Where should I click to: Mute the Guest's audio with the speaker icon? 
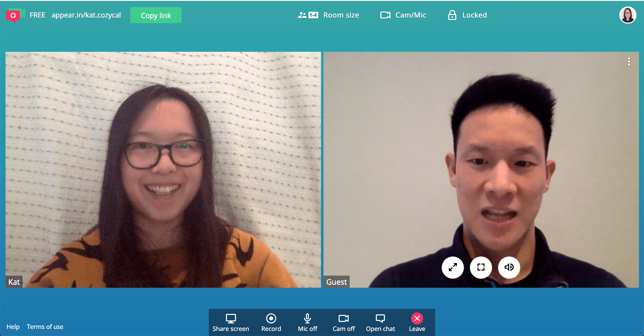(x=509, y=268)
